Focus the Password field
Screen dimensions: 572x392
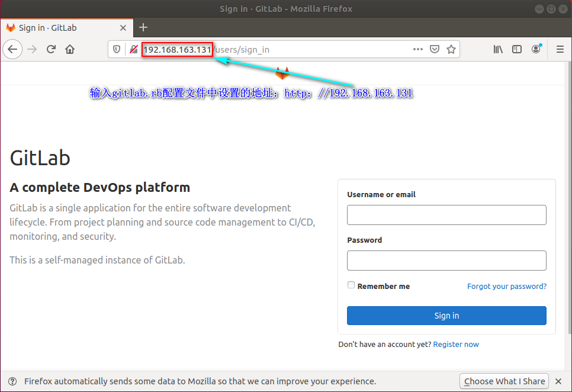click(446, 261)
